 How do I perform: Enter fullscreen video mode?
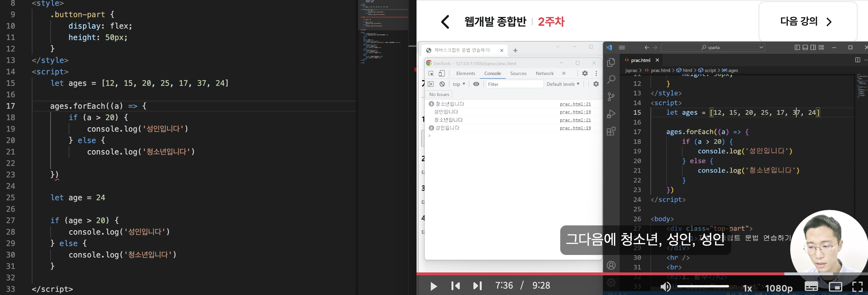click(x=857, y=287)
